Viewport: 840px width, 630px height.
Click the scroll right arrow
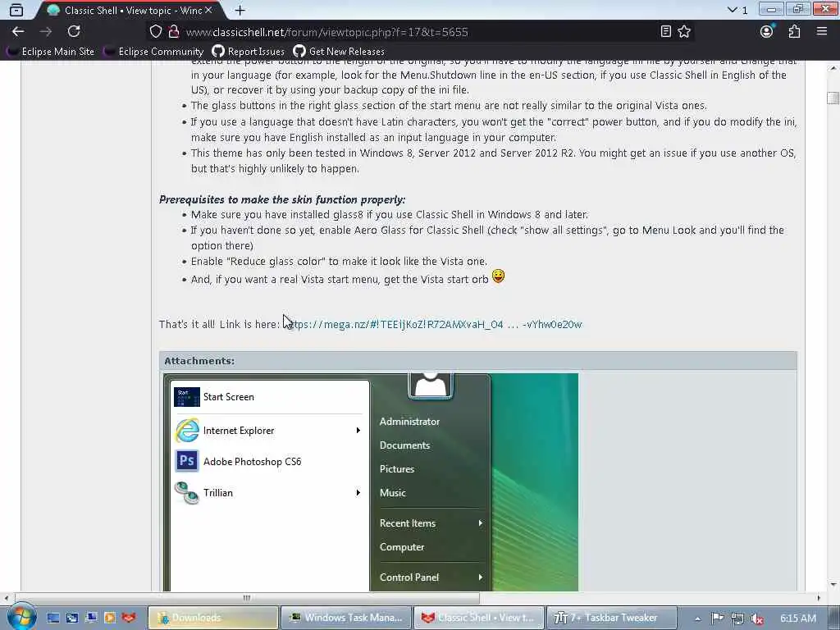818,597
